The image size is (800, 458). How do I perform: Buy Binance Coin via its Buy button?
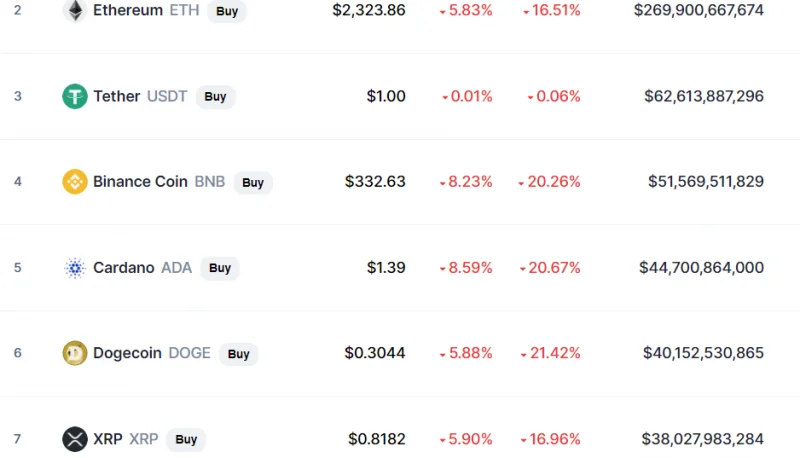tap(253, 183)
